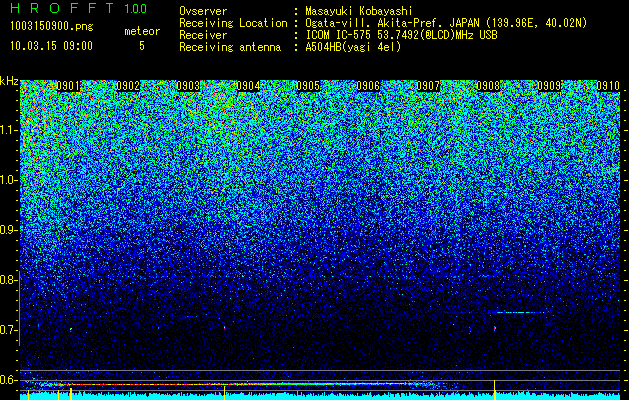The width and height of the screenshot is (629, 400).
Task: Click the 0.9 frequency axis label
Action: point(8,230)
